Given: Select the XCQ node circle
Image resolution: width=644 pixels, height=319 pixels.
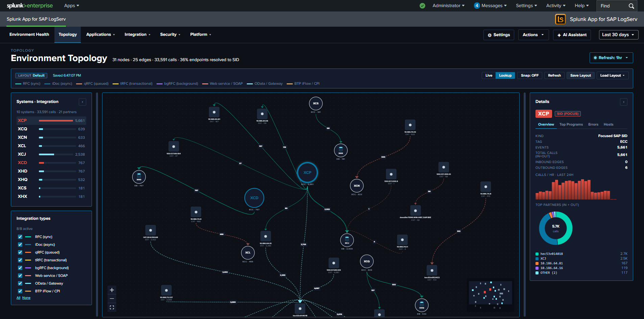Looking at the screenshot, I should tap(367, 261).
